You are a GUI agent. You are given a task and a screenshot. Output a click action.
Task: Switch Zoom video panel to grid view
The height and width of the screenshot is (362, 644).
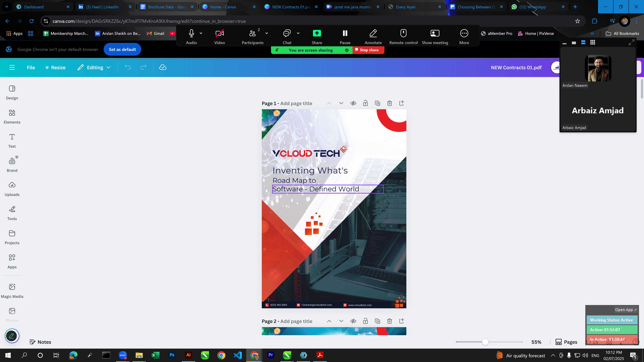593,42
